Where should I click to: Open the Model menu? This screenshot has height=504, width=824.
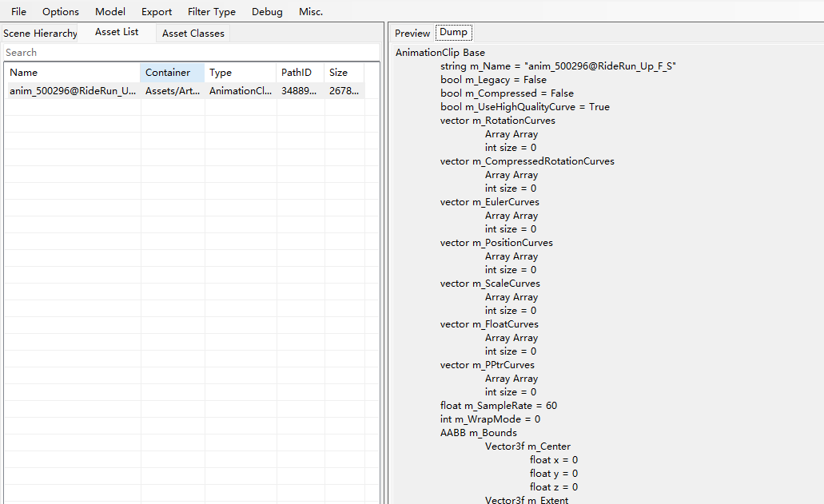click(x=110, y=12)
